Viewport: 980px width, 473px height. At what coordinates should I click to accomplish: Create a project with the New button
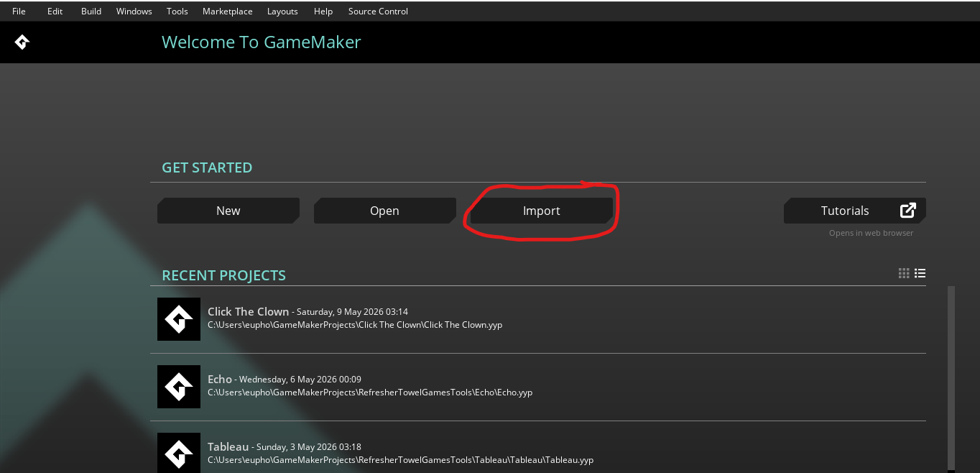228,211
